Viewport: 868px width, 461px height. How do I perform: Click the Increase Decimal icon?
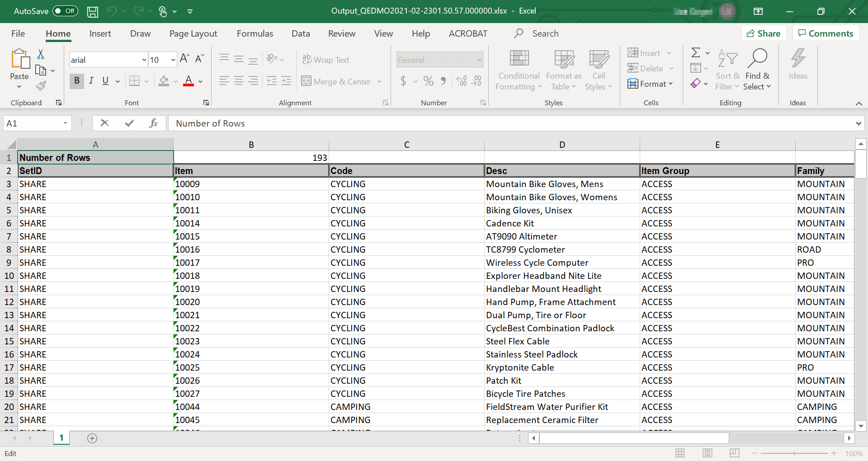pos(461,81)
